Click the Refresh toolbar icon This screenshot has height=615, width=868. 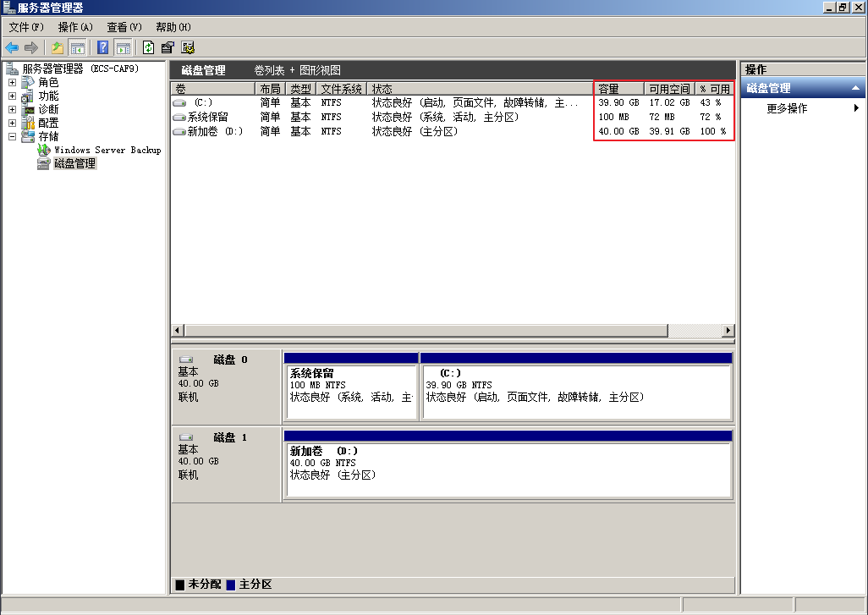(148, 47)
